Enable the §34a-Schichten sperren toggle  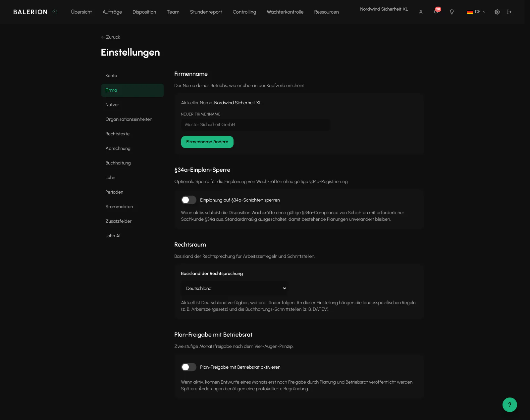point(188,200)
